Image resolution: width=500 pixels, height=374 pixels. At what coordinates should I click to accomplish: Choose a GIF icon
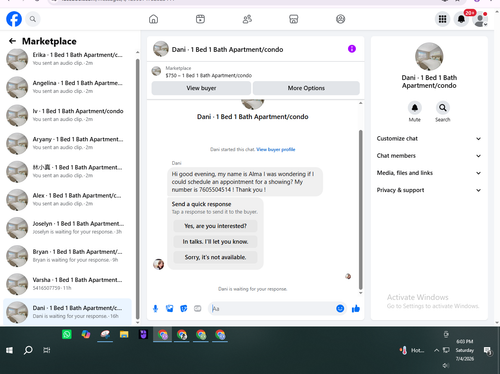click(198, 309)
